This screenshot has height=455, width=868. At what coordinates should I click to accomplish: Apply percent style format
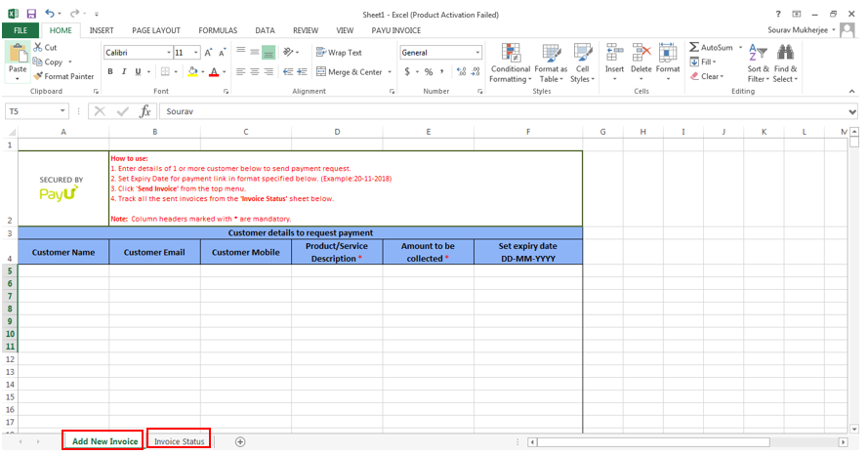coord(429,72)
